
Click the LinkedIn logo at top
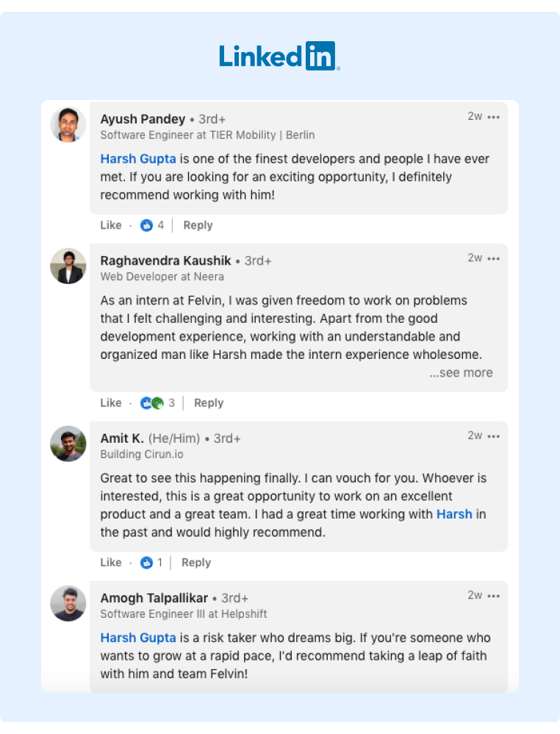coord(279,56)
